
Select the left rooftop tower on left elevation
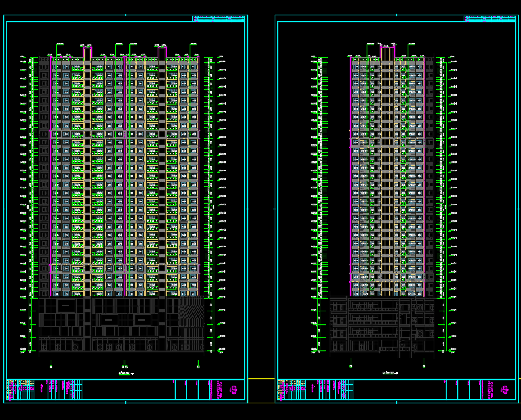coord(87,53)
